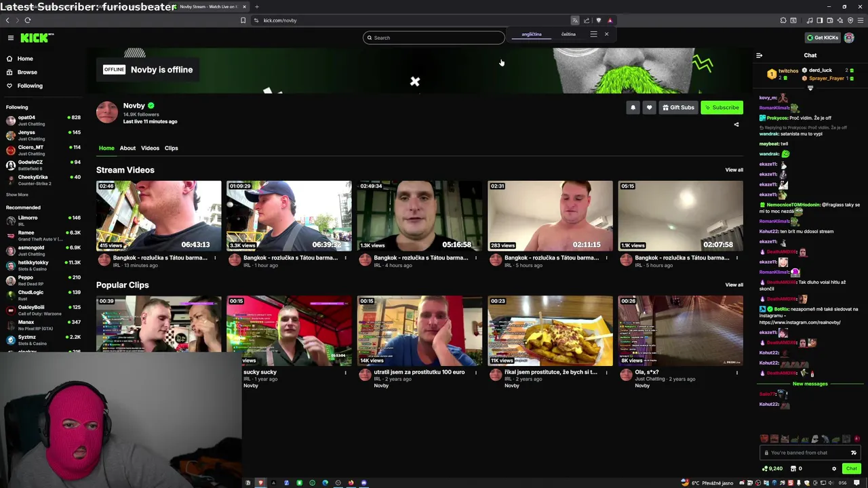Open the Kick hamburger sidebar menu
The height and width of the screenshot is (488, 868).
10,38
